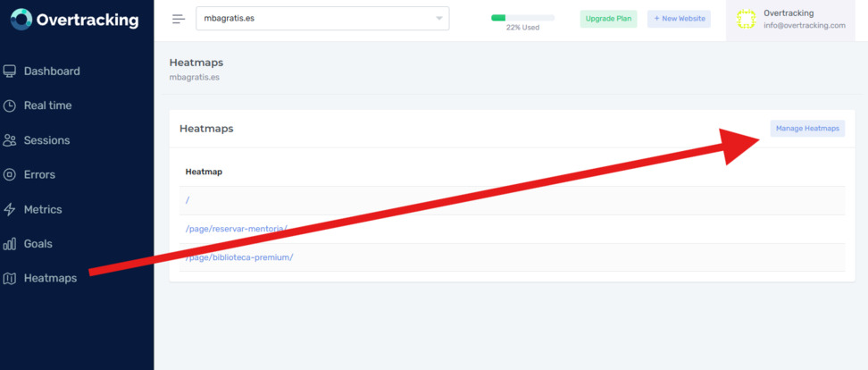This screenshot has width=868, height=370.
Task: Go to the Errors section
Action: point(39,174)
